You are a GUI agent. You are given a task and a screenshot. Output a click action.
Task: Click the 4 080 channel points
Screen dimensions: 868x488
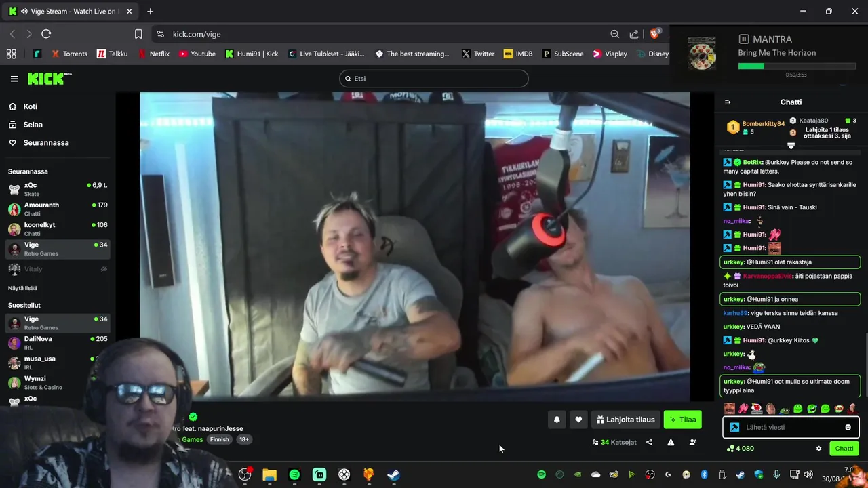click(740, 449)
